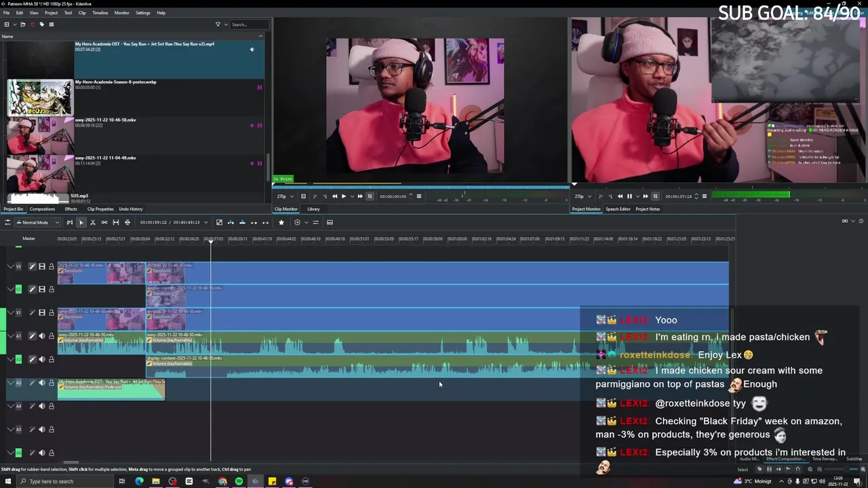Image resolution: width=868 pixels, height=488 pixels.
Task: Activate the Slip tool in timeline toolbar
Action: pos(116,222)
